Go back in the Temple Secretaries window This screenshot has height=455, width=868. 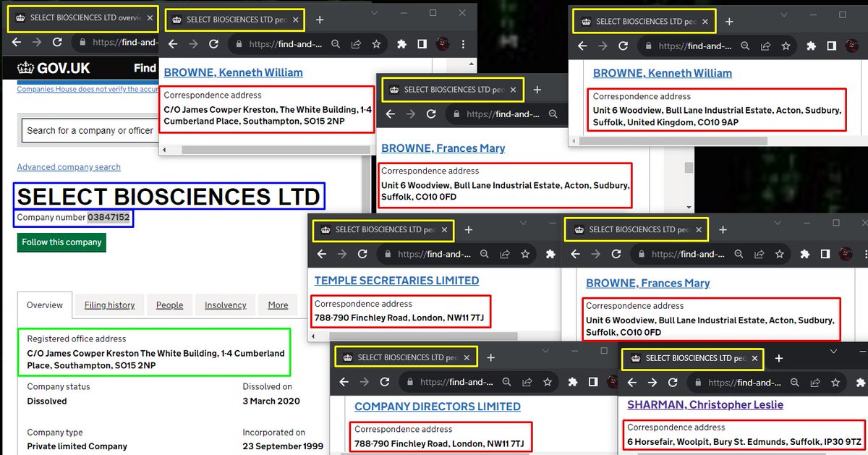pos(321,254)
